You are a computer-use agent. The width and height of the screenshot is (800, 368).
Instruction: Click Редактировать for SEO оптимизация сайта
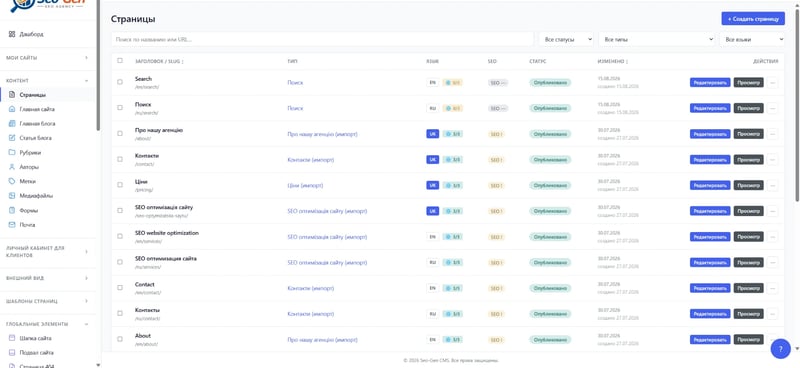pyautogui.click(x=710, y=262)
